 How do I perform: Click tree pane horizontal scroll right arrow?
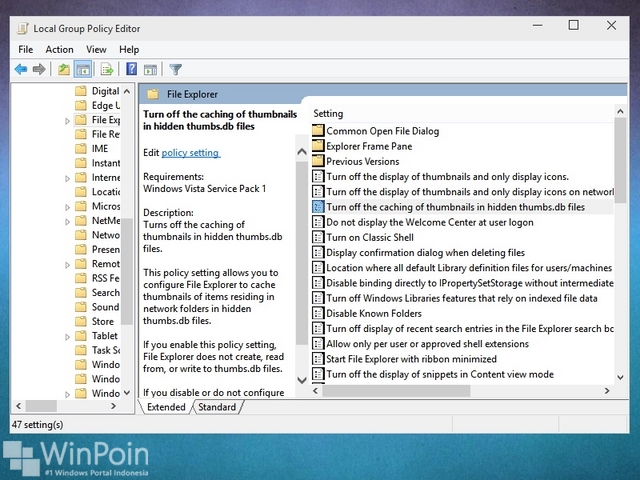(x=113, y=406)
